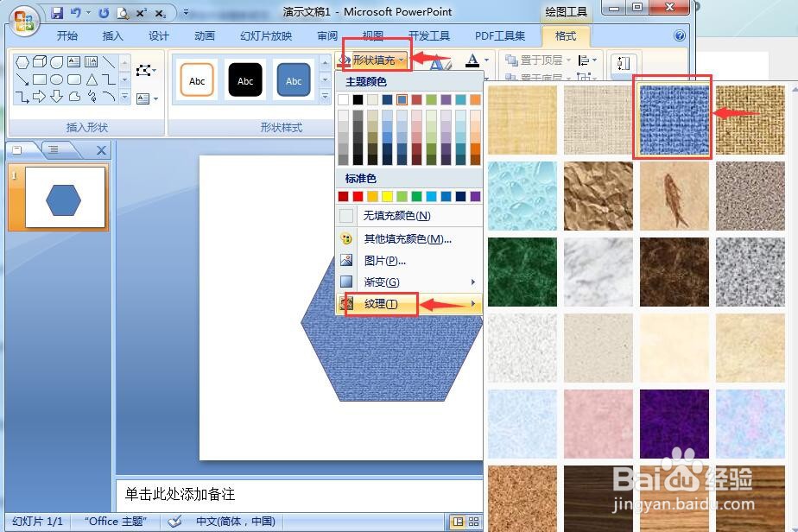Redo using the circular arrow icon
This screenshot has width=798, height=532.
[104, 13]
